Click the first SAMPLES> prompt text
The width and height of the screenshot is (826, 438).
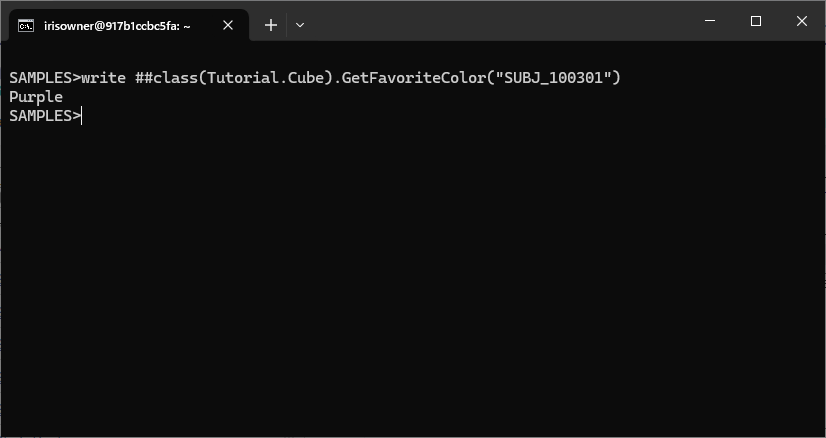44,78
